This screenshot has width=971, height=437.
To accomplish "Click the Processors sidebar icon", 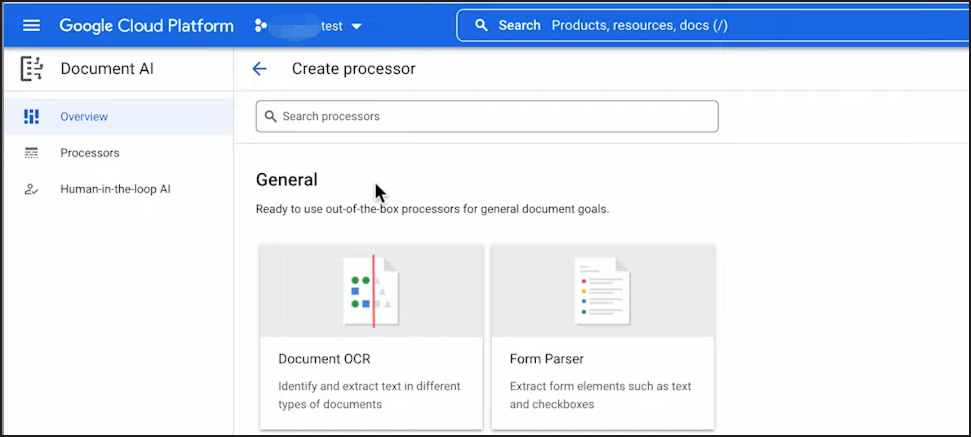I will (x=31, y=153).
